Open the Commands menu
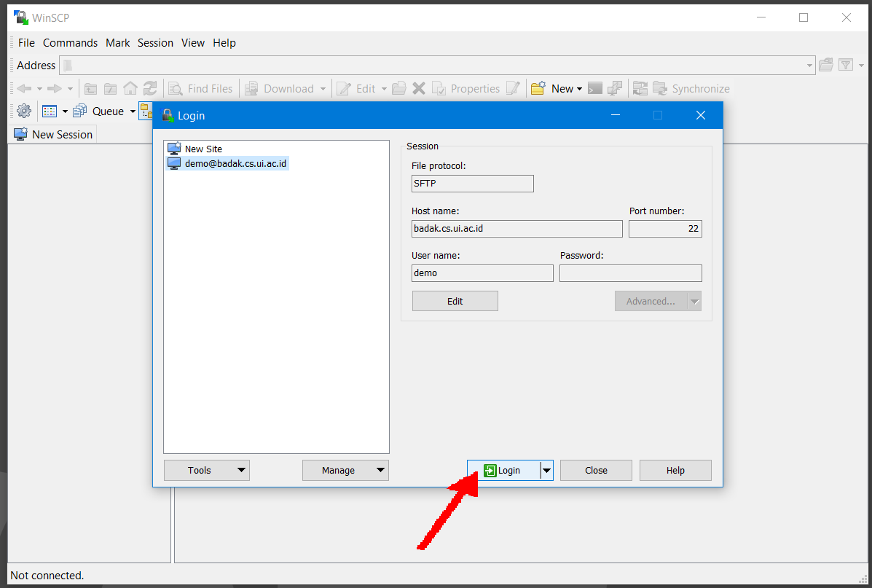This screenshot has height=588, width=872. pyautogui.click(x=70, y=43)
